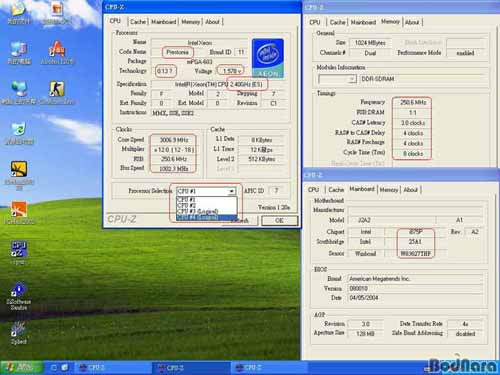Go to the Memory tab in the Mainboard window
Viewport: 500px width, 375px height.
coord(389,190)
